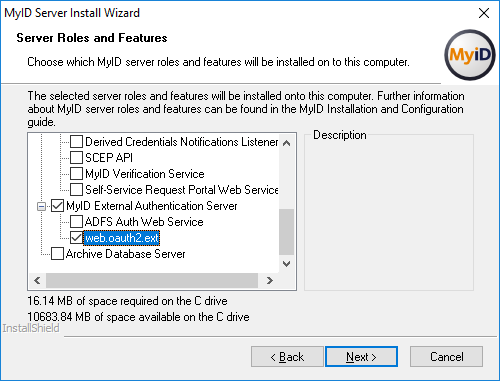Click the right arrow of the horizontal scrollbar
The height and width of the screenshot is (381, 500).
tap(270, 280)
